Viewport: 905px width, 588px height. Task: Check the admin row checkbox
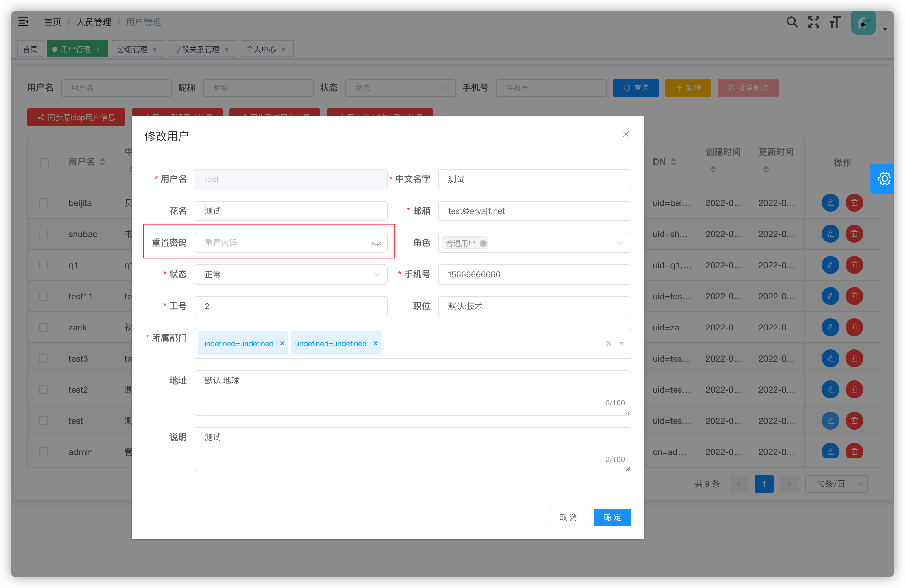(43, 452)
